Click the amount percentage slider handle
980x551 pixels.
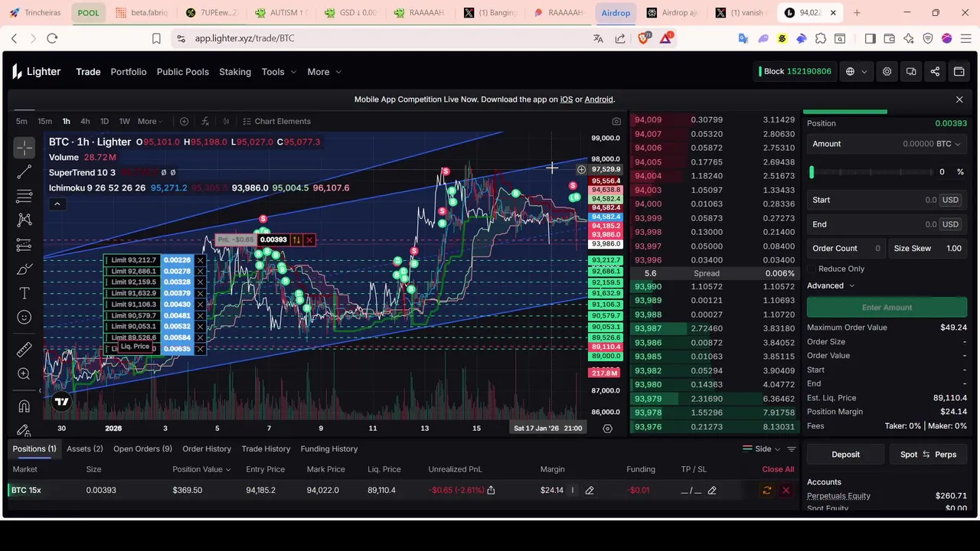coord(812,172)
